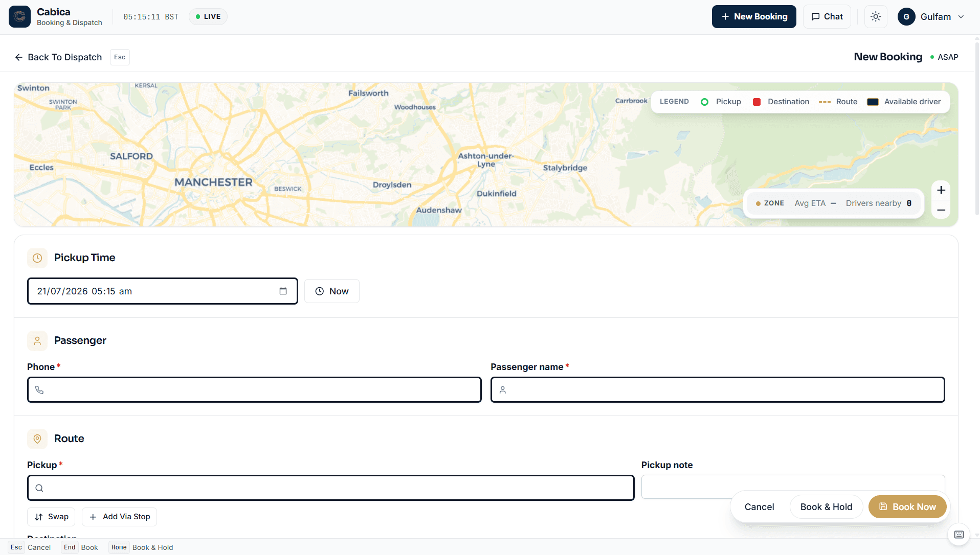Focus the Pickup address search field
The image size is (980, 555).
pyautogui.click(x=330, y=488)
